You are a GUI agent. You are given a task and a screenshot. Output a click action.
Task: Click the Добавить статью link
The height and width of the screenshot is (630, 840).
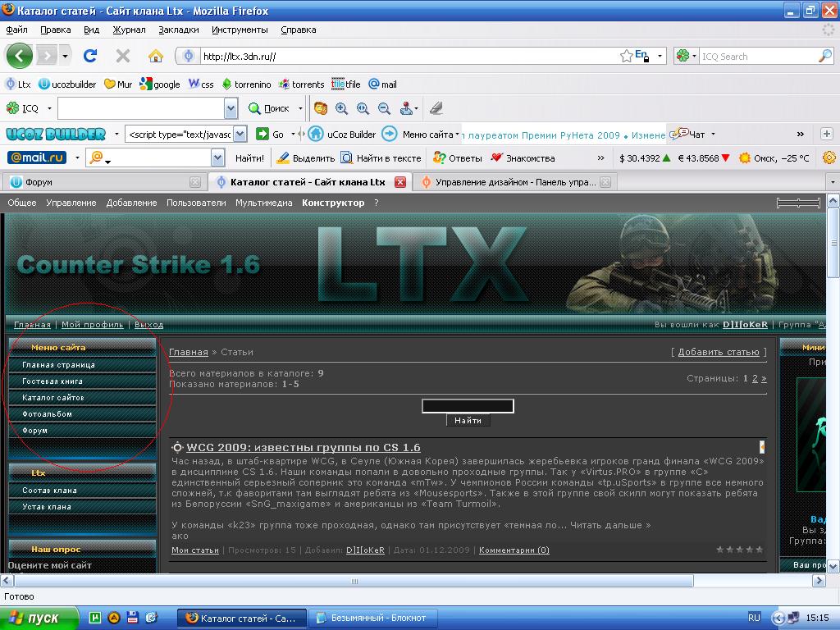[x=719, y=352]
